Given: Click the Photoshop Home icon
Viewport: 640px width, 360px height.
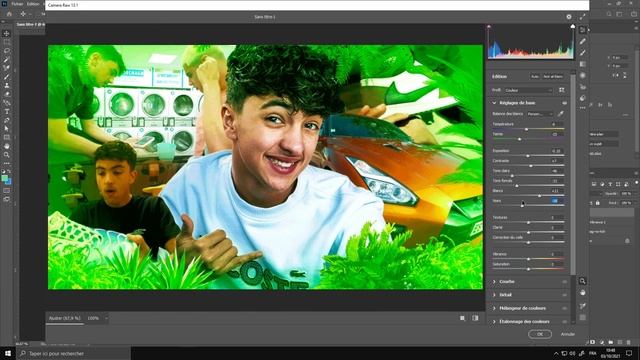Looking at the screenshot, I should pyautogui.click(x=9, y=14).
